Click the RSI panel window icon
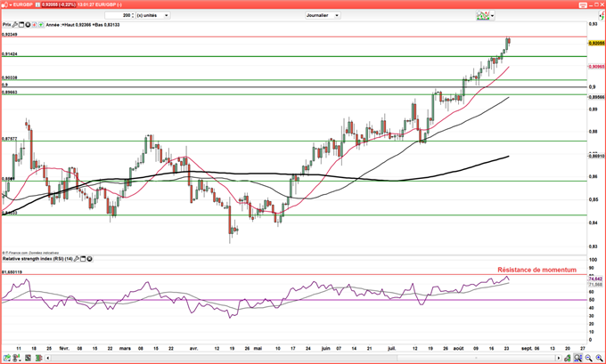 coord(83,259)
